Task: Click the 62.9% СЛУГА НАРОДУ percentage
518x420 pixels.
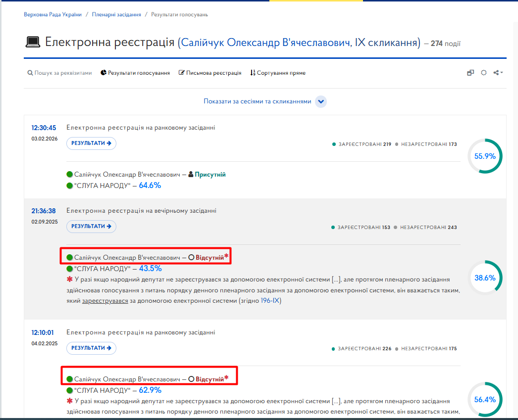Action: click(150, 390)
